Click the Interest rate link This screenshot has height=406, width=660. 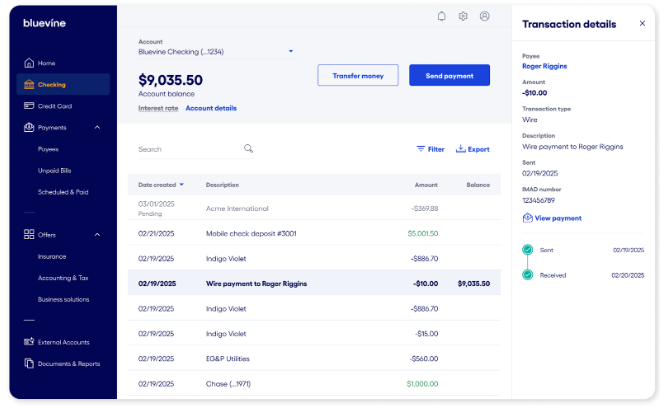(x=158, y=108)
